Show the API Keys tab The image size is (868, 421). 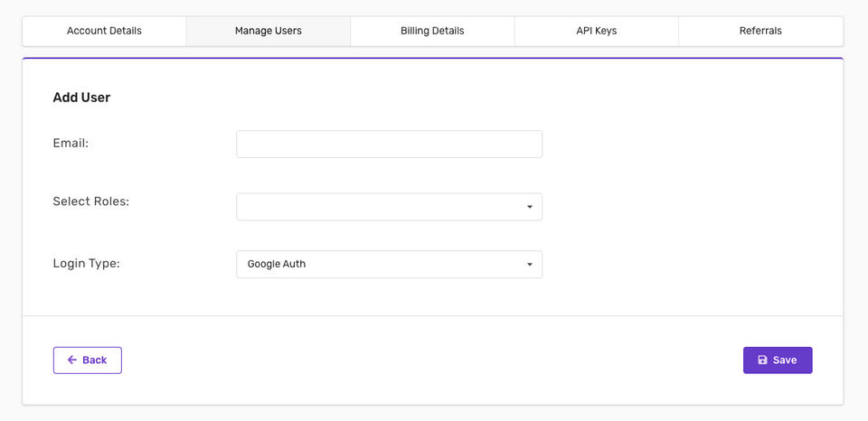pos(597,31)
